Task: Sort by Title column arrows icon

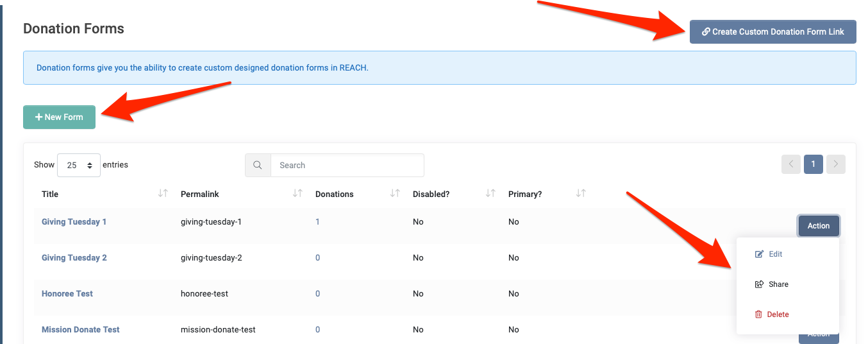Action: point(163,193)
